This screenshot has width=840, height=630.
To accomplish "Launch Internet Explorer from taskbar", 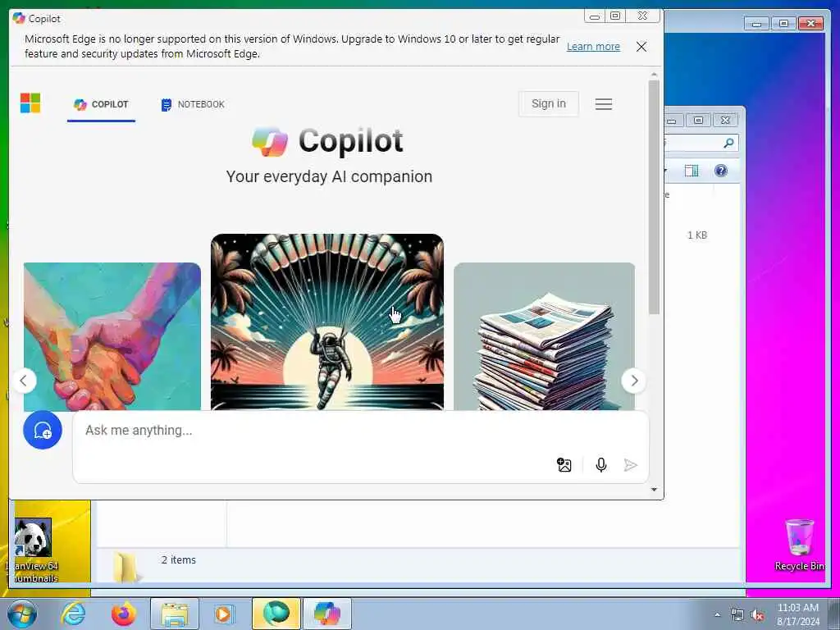I will pyautogui.click(x=73, y=614).
